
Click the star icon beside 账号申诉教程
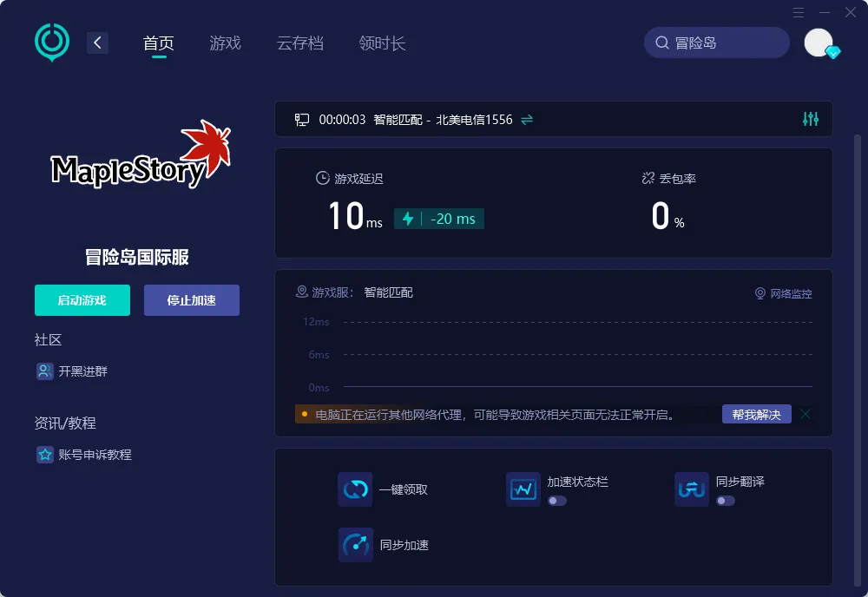(x=45, y=455)
